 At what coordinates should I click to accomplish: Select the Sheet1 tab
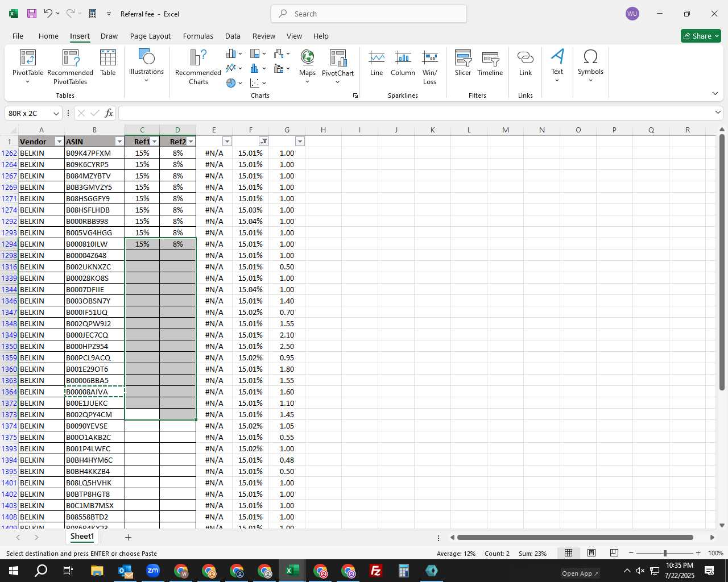click(82, 537)
